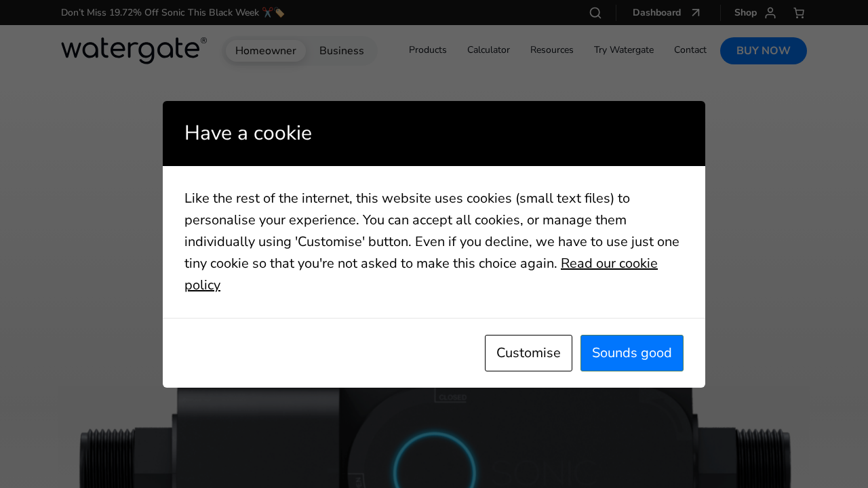Expand the Resources section
The height and width of the screenshot is (488, 868).
coord(551,49)
